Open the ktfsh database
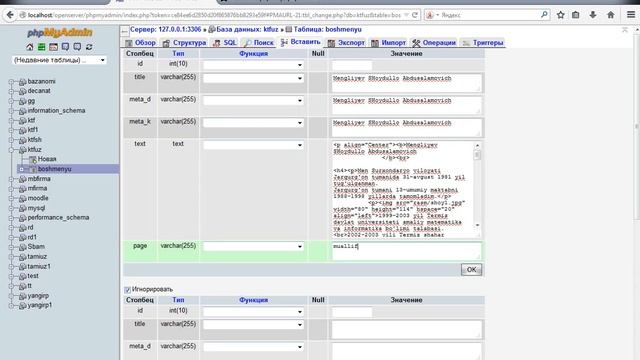640x360 pixels. point(34,140)
